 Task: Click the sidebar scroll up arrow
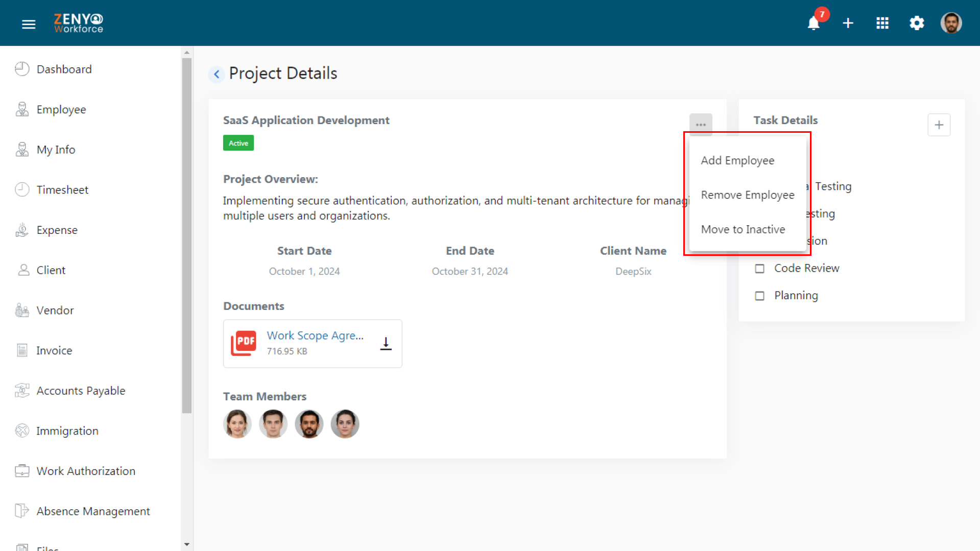(187, 52)
